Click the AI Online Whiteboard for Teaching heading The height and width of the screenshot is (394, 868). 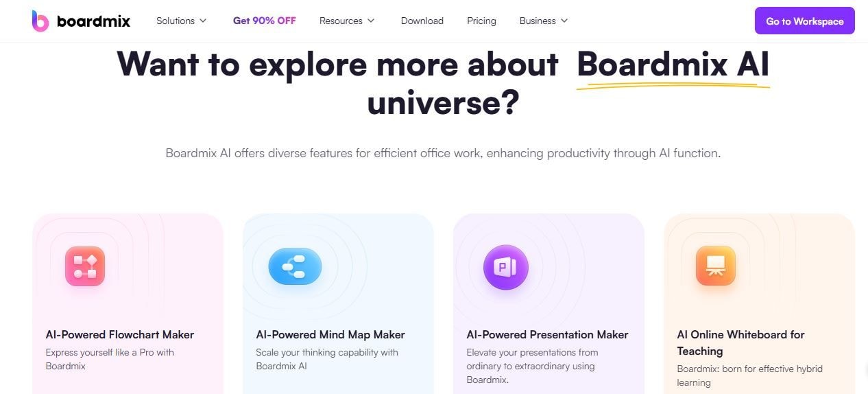pyautogui.click(x=741, y=343)
